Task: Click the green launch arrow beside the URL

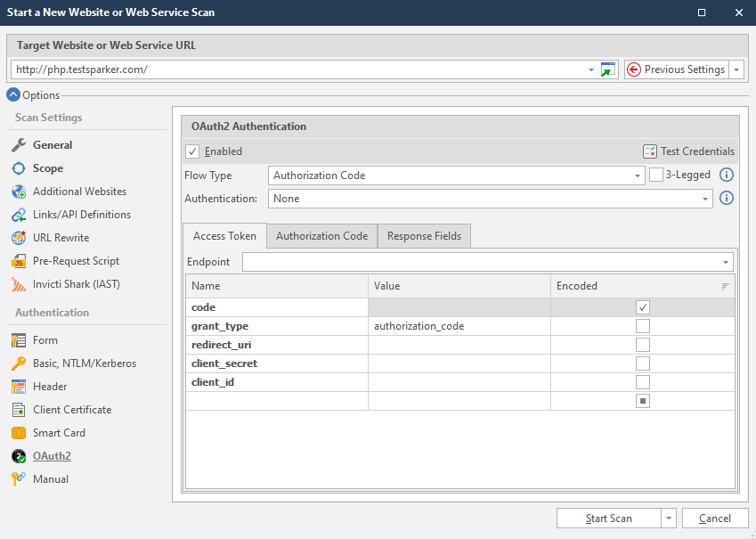Action: (608, 69)
